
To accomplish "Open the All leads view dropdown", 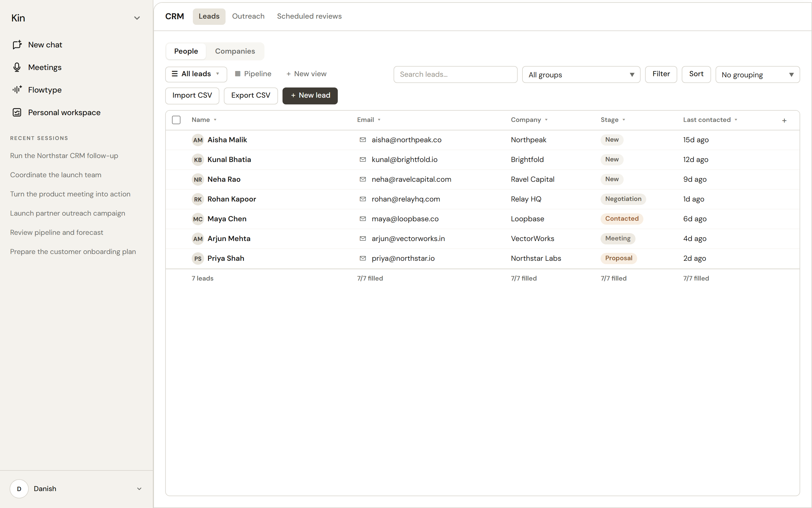I will coord(196,74).
